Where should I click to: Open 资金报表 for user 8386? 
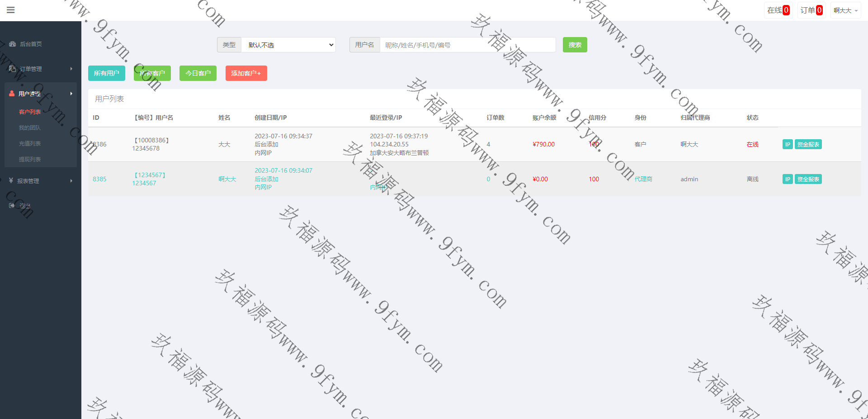click(x=808, y=144)
